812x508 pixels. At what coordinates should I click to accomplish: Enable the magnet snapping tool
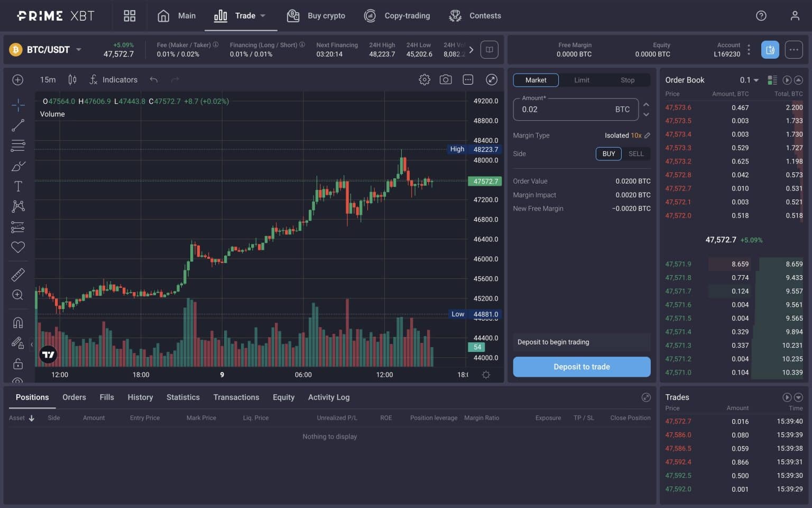pos(17,322)
